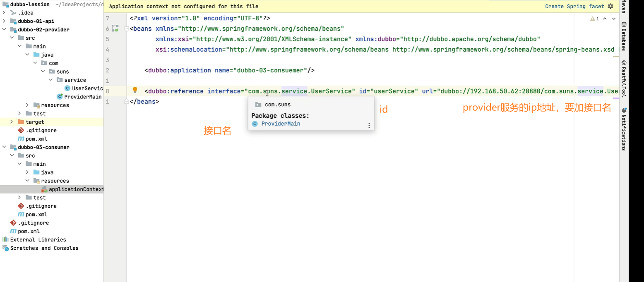The width and height of the screenshot is (644, 282).
Task: Open the Maven tool window tab
Action: click(x=624, y=6)
